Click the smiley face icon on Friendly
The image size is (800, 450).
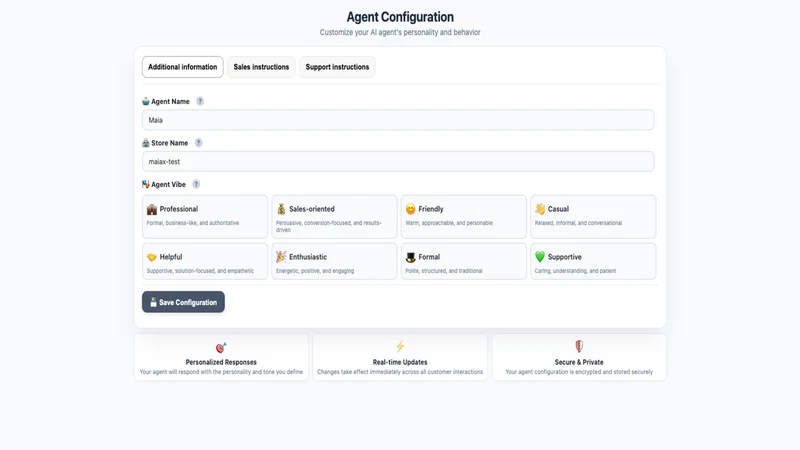click(411, 209)
